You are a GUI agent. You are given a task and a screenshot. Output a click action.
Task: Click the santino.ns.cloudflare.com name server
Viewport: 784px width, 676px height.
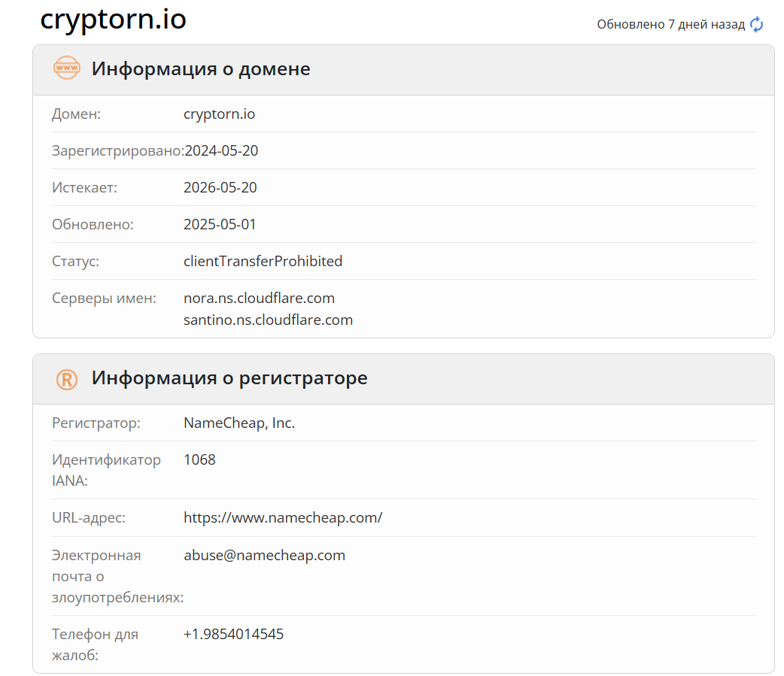point(268,320)
